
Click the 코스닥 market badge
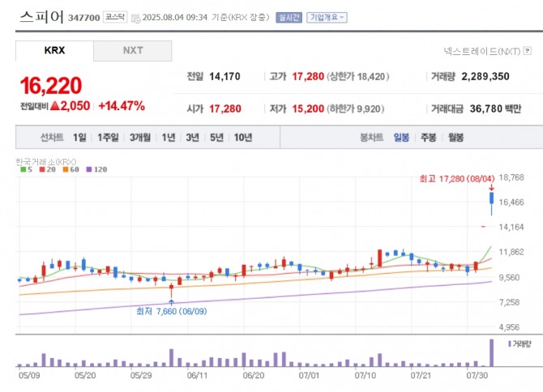(115, 17)
